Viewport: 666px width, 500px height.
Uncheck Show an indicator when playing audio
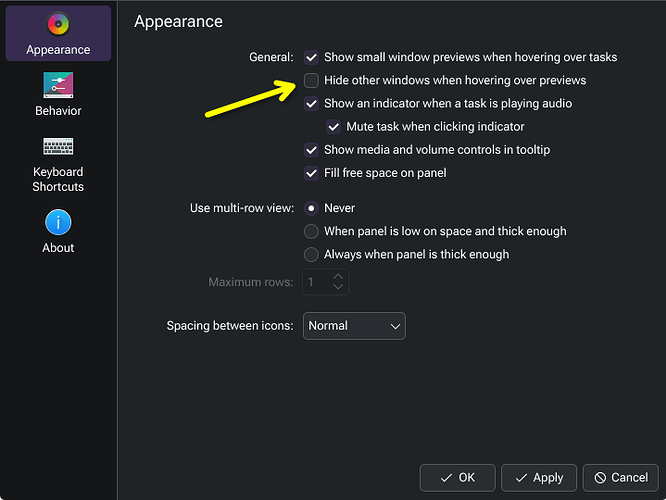(311, 104)
